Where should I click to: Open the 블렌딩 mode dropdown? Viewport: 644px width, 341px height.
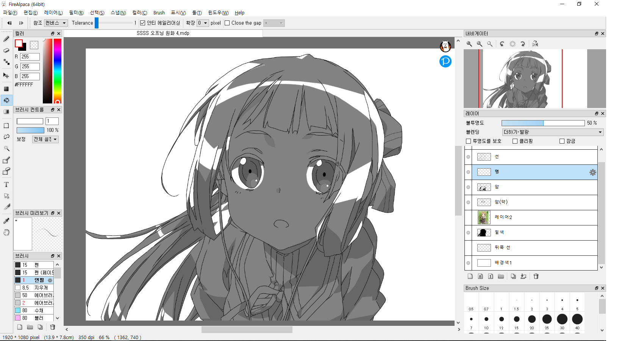tap(553, 132)
